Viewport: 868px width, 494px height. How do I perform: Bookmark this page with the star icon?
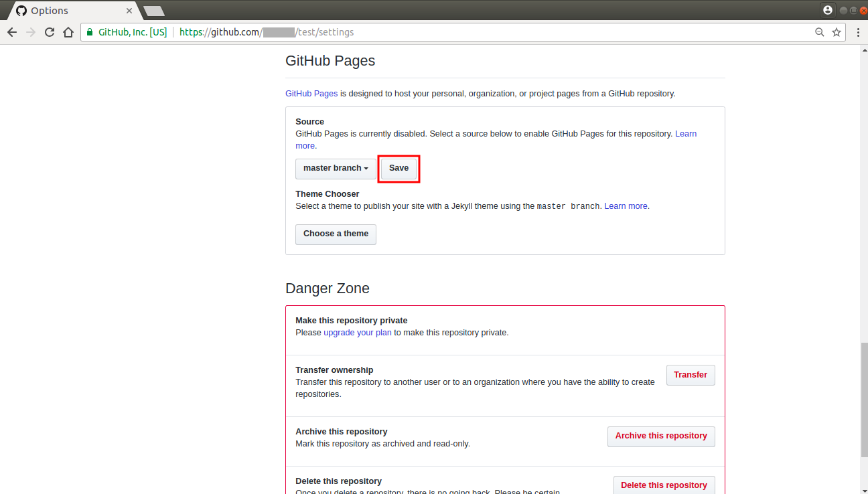tap(837, 32)
